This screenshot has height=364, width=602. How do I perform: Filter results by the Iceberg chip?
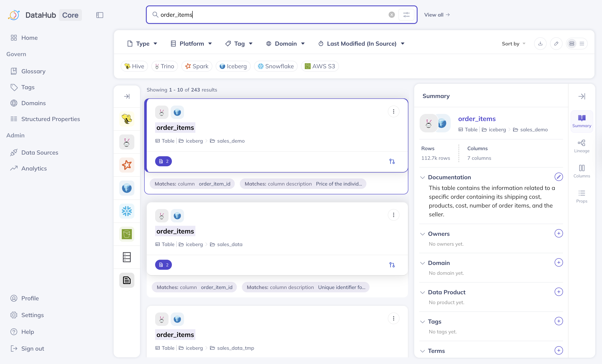coord(233,66)
